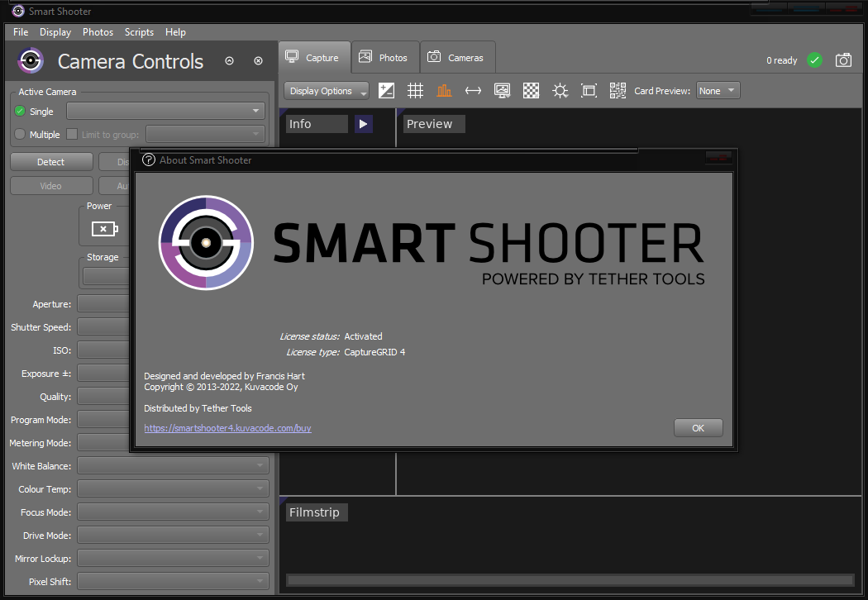Close the Camera Controls panel
The image size is (868, 600).
coord(258,61)
